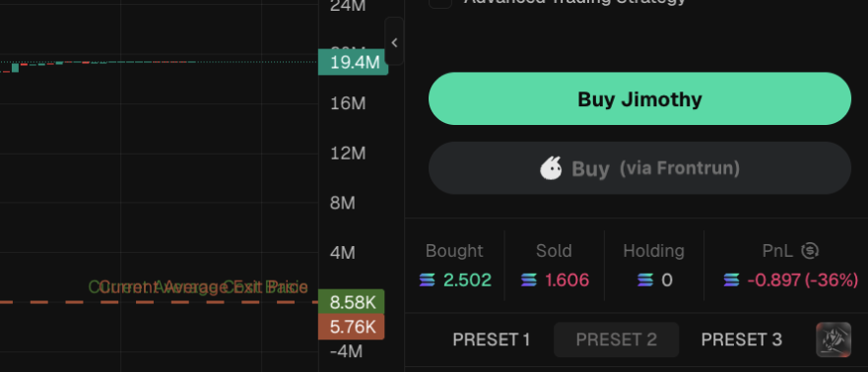
Task: Tick the Advanced Trading Strategy checkbox
Action: [x=440, y=2]
